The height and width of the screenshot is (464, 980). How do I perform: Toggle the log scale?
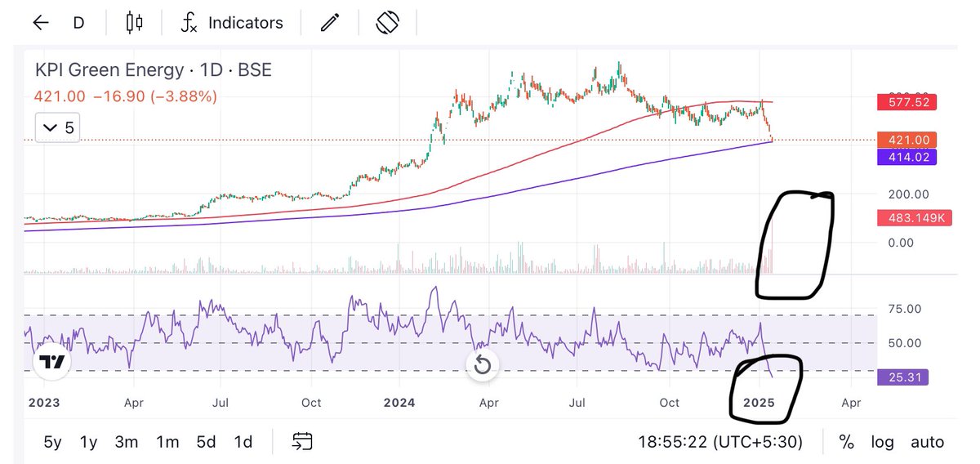(x=882, y=442)
